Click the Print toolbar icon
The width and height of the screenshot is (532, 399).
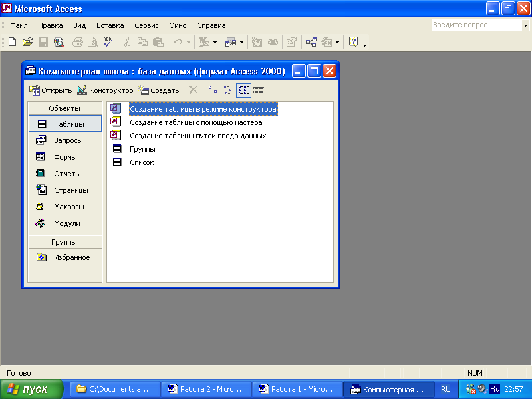point(78,42)
